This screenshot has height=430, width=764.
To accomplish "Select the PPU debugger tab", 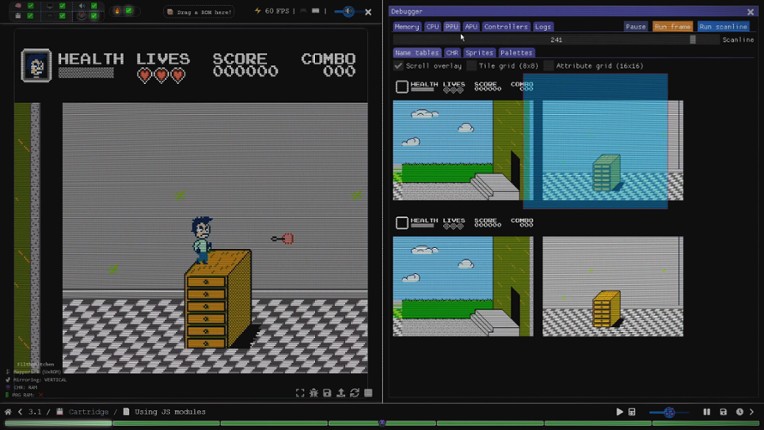I will coord(452,27).
